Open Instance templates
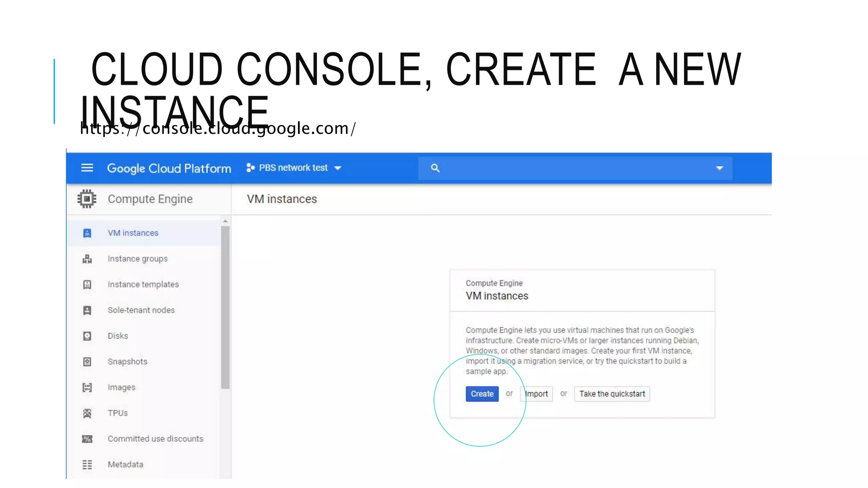The image size is (868, 488). (x=144, y=285)
